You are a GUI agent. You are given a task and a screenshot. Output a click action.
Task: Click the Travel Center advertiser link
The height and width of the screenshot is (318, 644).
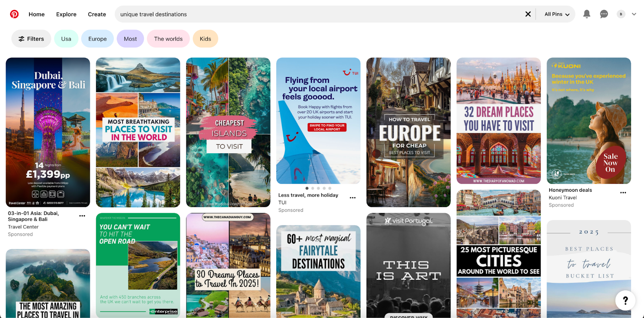[x=23, y=227]
